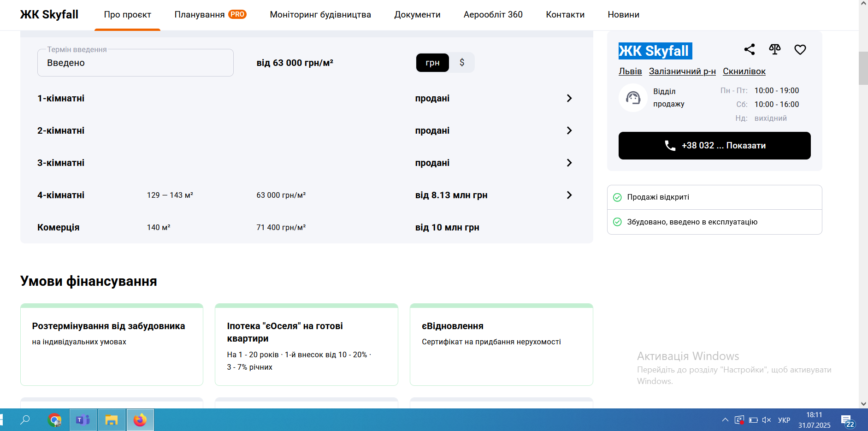Open Google Chrome from the taskbar
The height and width of the screenshot is (431, 868).
point(55,420)
